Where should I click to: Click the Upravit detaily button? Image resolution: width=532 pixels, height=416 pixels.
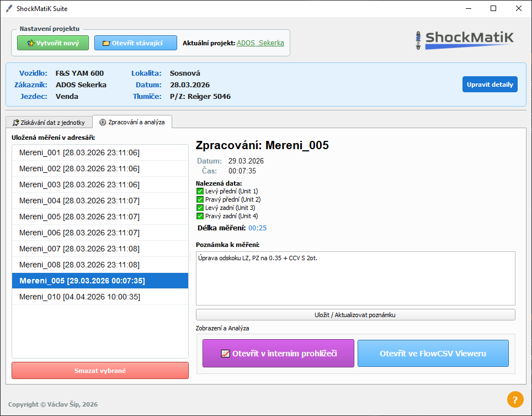tap(490, 85)
